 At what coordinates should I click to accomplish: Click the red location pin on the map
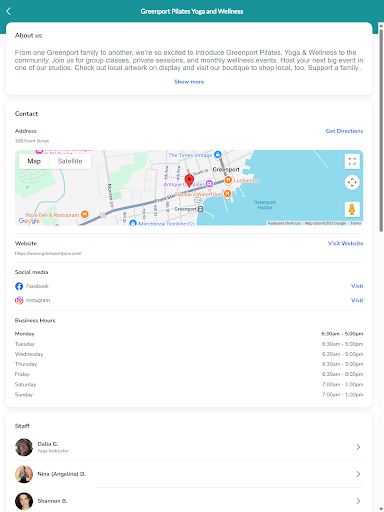pyautogui.click(x=189, y=180)
